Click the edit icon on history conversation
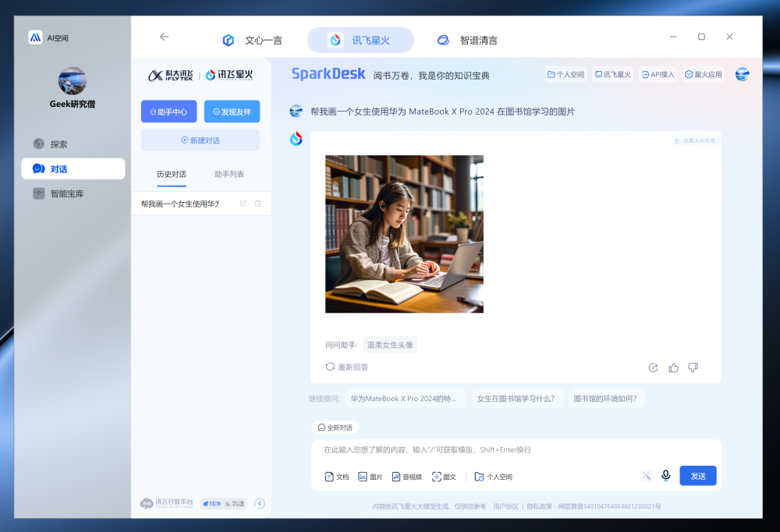The height and width of the screenshot is (532, 780). (x=243, y=204)
